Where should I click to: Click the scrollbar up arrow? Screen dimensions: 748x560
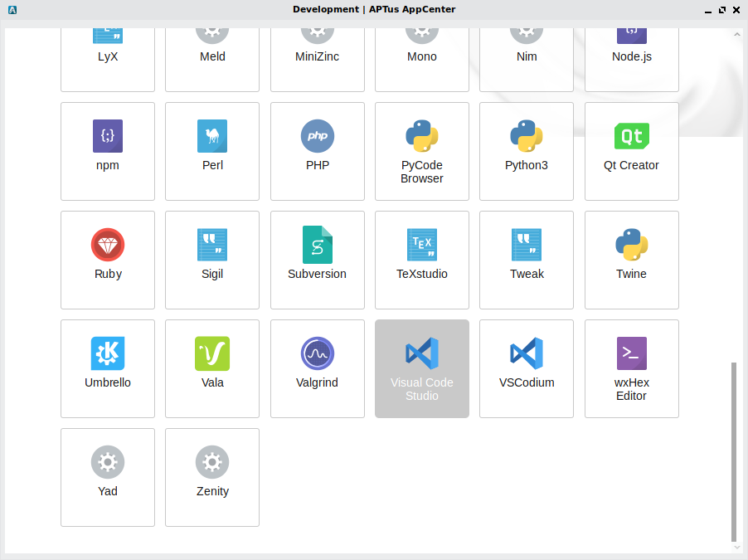coord(737,34)
